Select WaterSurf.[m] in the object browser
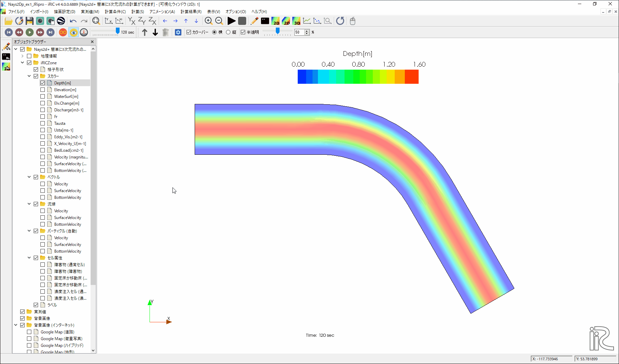Screen dimensions: 619x364 [x=66, y=97]
